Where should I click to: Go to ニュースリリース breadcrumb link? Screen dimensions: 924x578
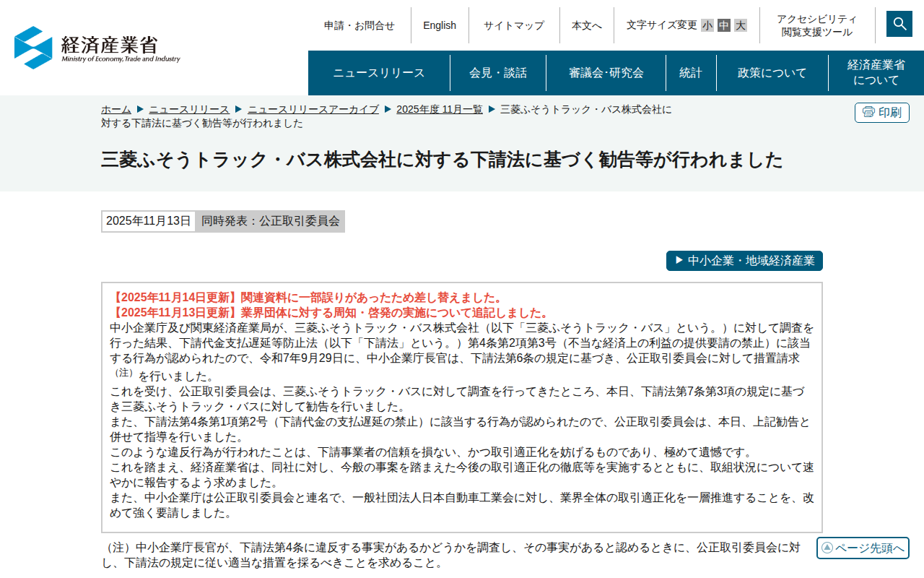(189, 109)
